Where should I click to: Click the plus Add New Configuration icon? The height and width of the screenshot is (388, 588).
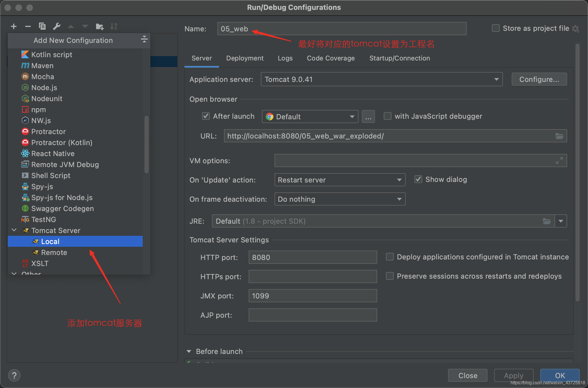(x=14, y=26)
